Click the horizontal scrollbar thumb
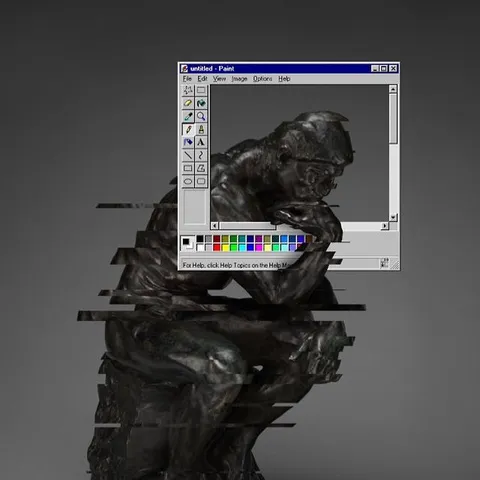Screen dimensions: 480x480 (x=248, y=226)
